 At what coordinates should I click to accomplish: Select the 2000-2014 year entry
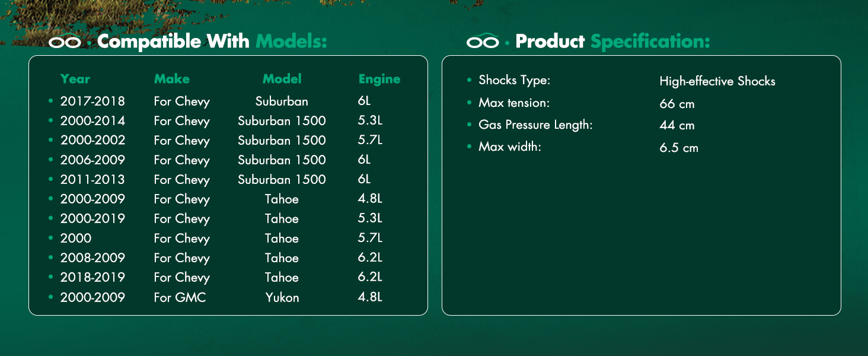(92, 121)
